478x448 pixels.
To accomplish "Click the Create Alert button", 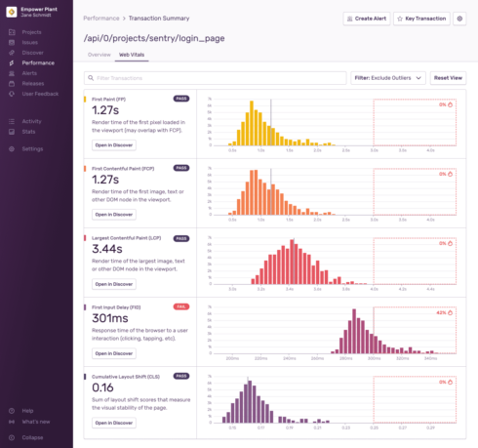I will (367, 19).
